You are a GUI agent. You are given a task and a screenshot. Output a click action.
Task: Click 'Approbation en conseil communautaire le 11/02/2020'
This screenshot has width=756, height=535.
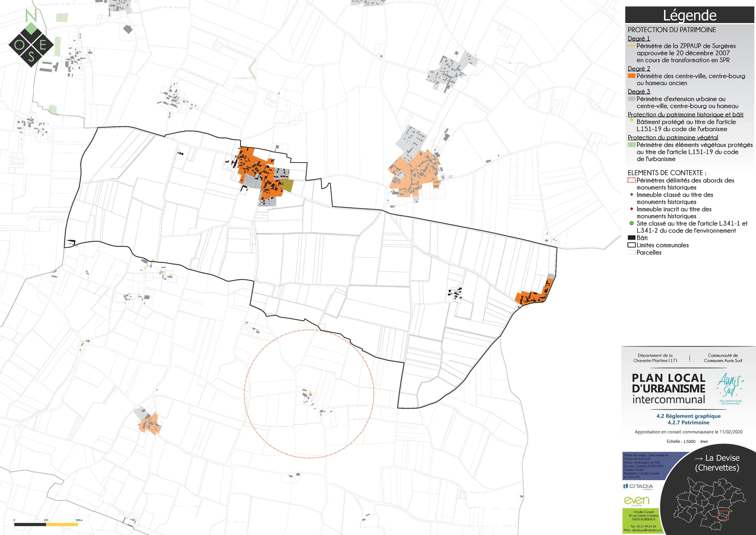point(689,432)
